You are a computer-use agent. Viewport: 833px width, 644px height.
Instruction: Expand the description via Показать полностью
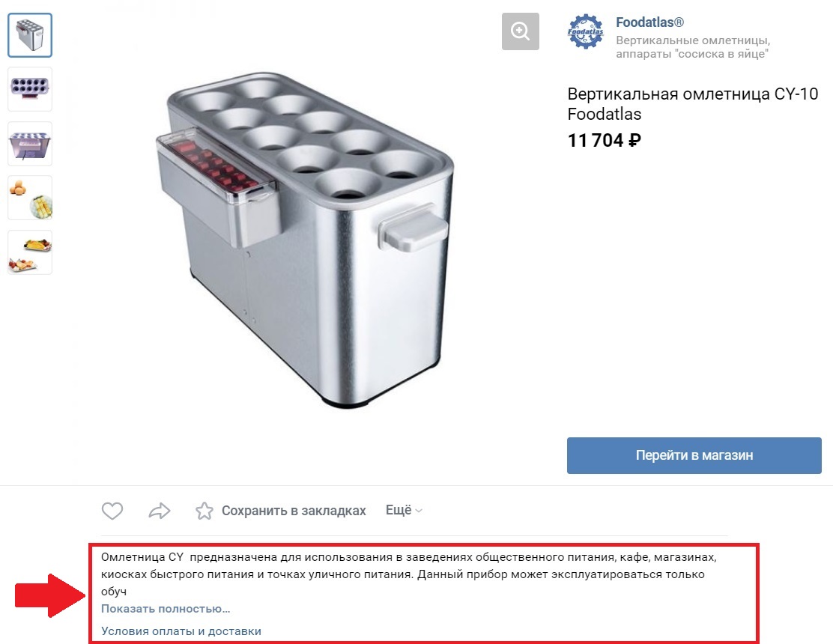coord(166,608)
